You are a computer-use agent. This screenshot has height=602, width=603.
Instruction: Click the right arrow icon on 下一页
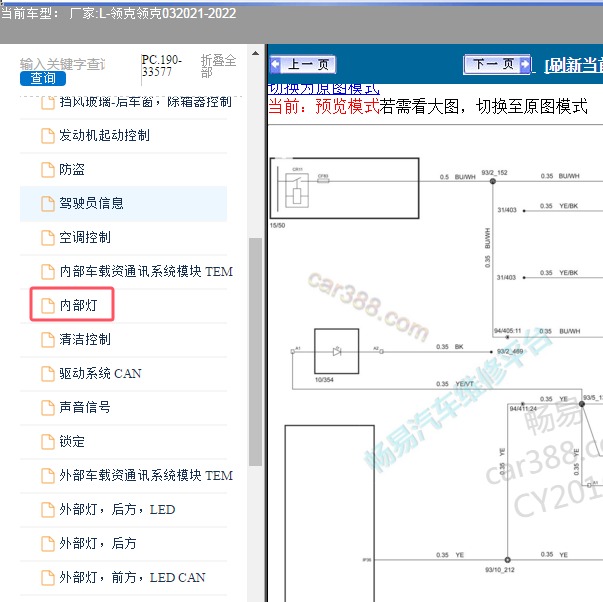click(x=525, y=64)
